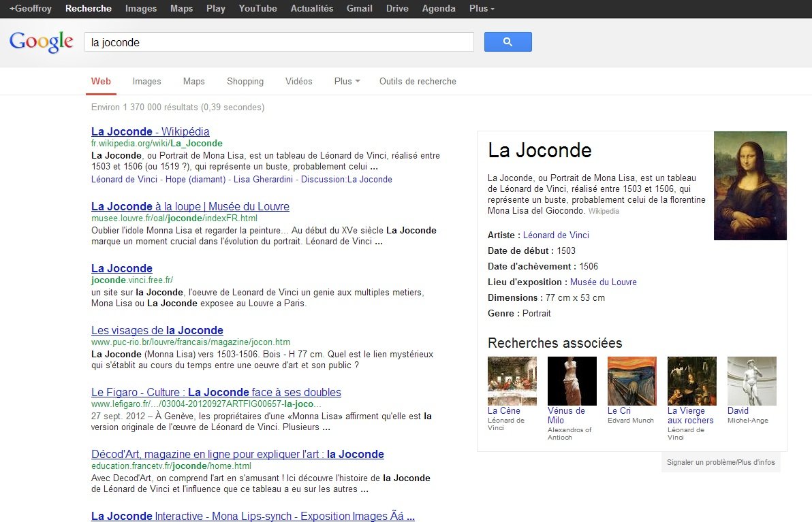Open Outils de recherche options
Screen dimensions: 812x522
[418, 81]
